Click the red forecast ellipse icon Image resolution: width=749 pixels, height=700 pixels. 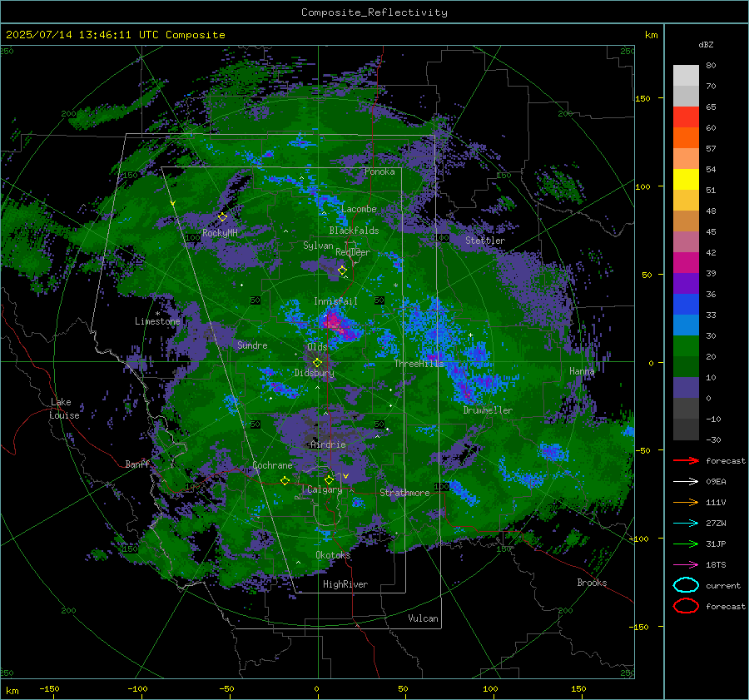(686, 606)
